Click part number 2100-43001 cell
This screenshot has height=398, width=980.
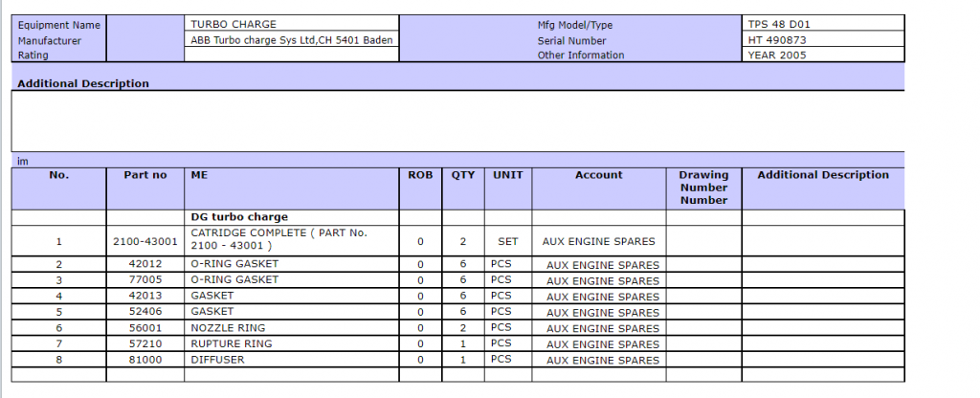(145, 241)
